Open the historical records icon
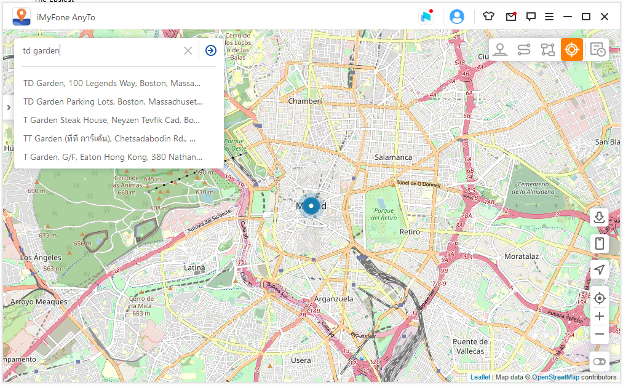This screenshot has width=624, height=386. pyautogui.click(x=597, y=50)
